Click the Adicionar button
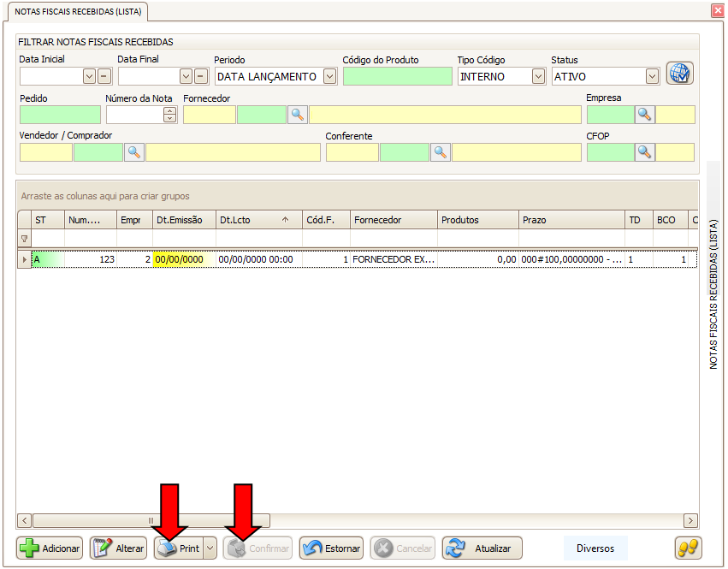Screen dimensions: 728x569 pos(50,548)
